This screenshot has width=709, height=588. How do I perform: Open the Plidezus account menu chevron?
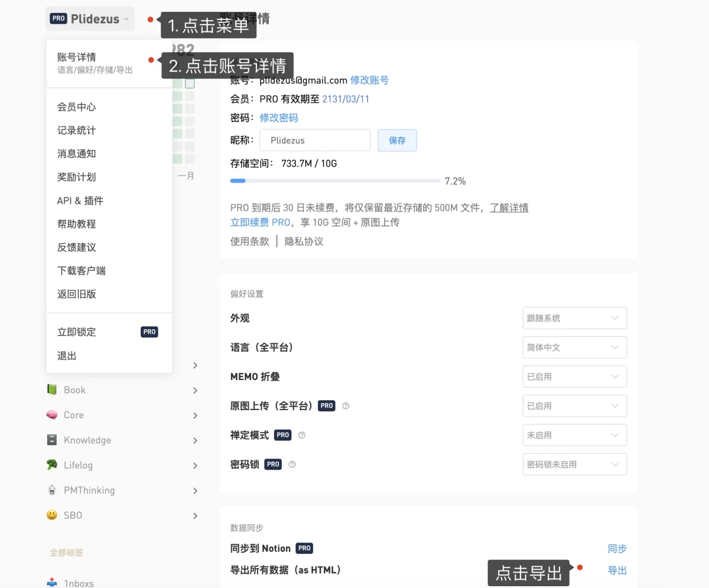127,18
